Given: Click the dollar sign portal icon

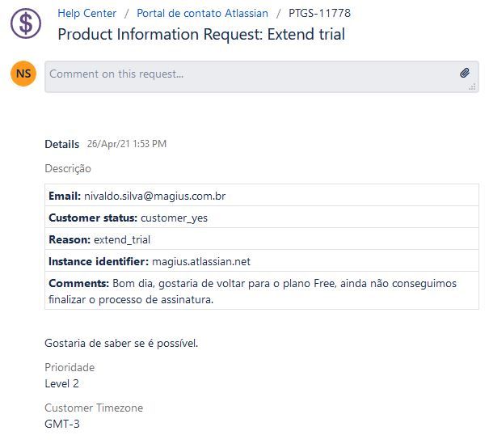Looking at the screenshot, I should pyautogui.click(x=26, y=23).
